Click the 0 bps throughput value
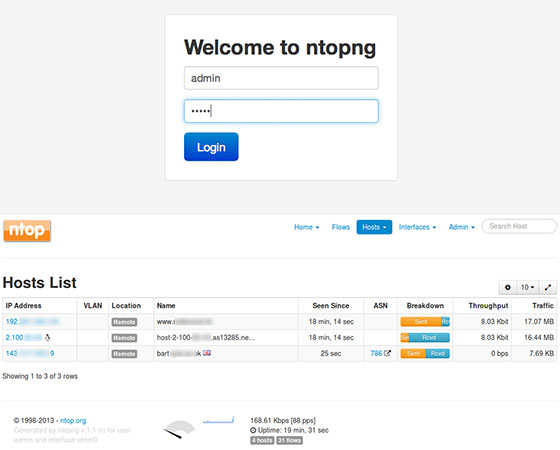 click(x=499, y=353)
